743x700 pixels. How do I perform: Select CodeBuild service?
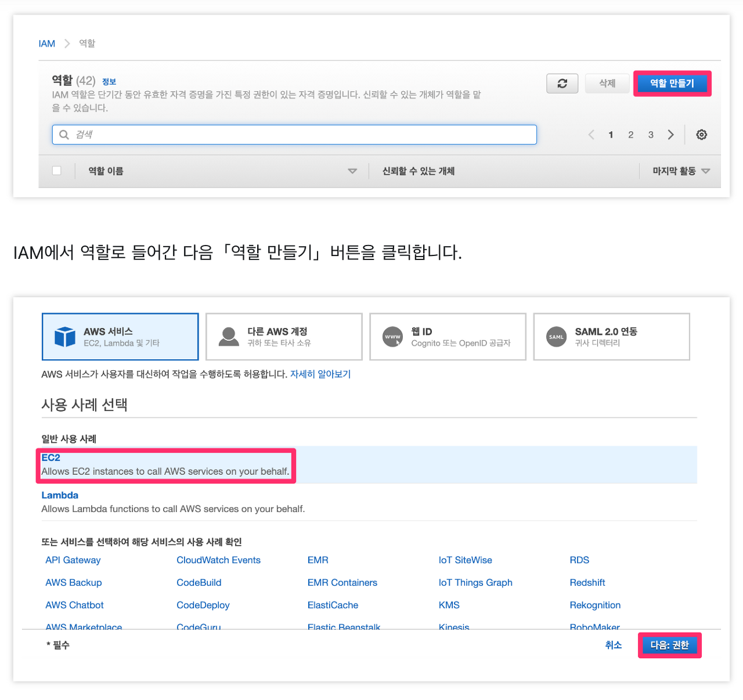(199, 583)
